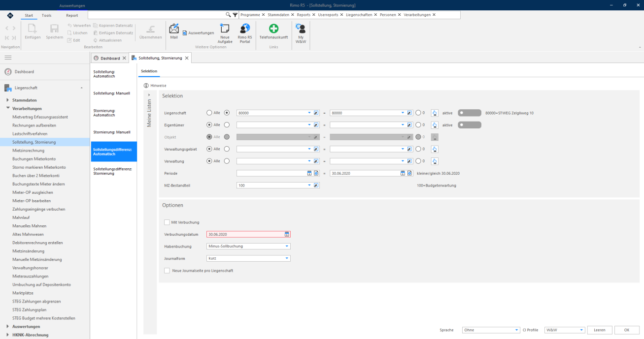Switch to the Tools ribbon tab
The width and height of the screenshot is (644, 339).
46,16
